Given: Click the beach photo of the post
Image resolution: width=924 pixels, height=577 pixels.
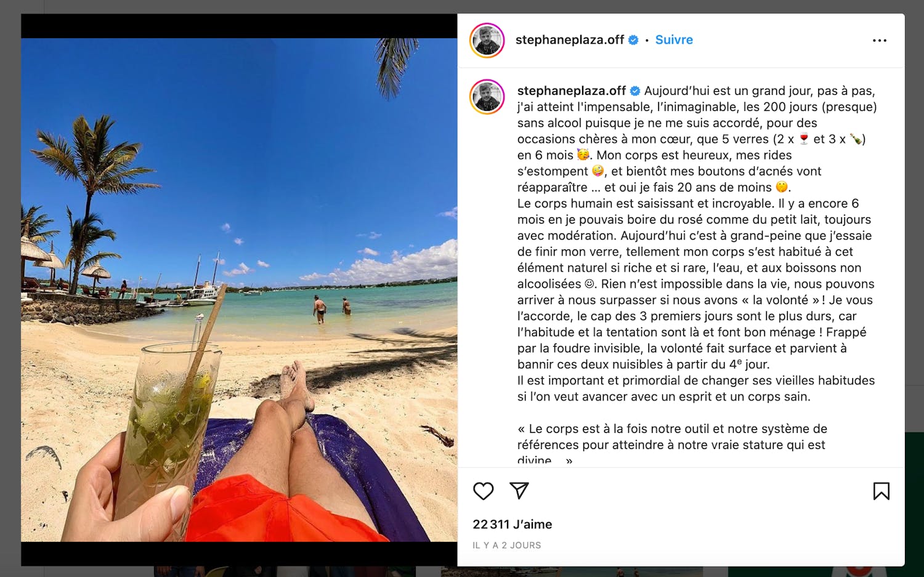Looking at the screenshot, I should tap(239, 290).
